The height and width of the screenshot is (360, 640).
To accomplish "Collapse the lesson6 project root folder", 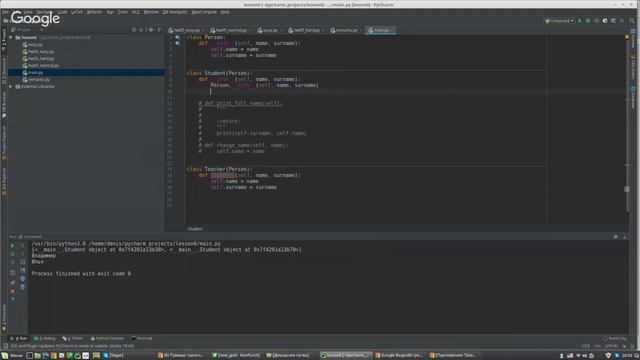I will click(11, 38).
